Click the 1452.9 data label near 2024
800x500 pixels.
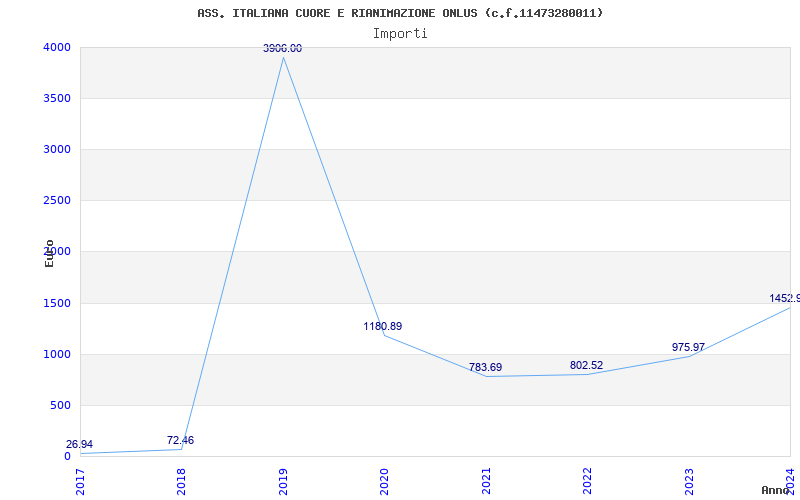(785, 298)
